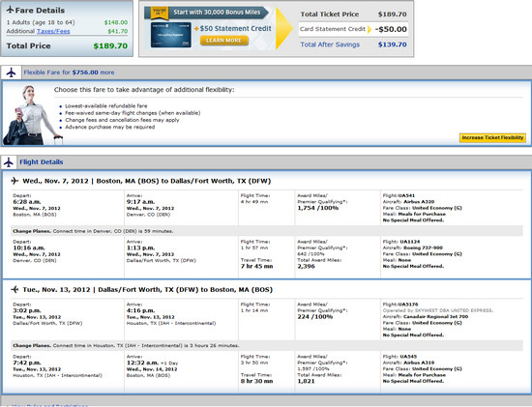532x407 pixels.
Task: Select the Boston to Dallas/Fort Worth flight heading
Action: point(147,181)
